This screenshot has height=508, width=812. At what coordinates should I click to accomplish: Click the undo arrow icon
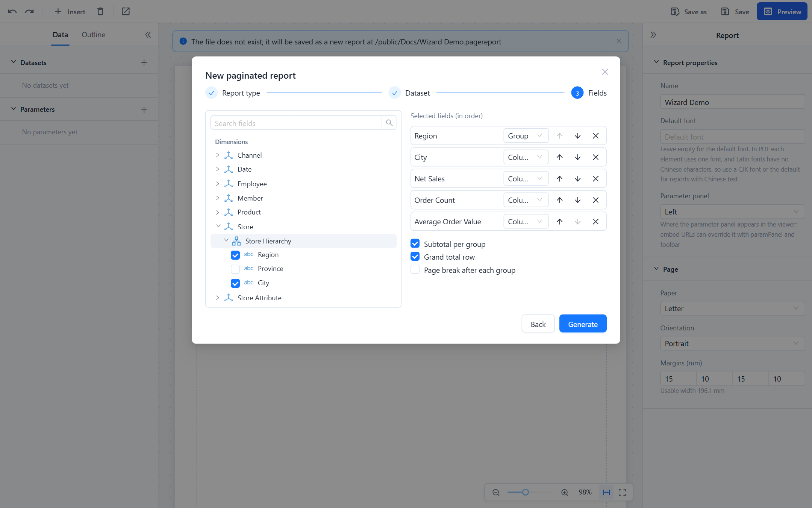pos(12,12)
